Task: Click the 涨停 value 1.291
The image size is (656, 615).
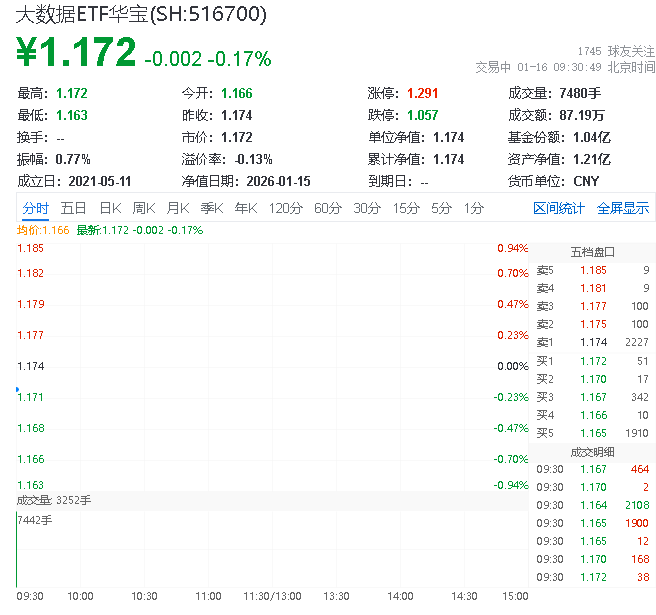Action: (423, 93)
